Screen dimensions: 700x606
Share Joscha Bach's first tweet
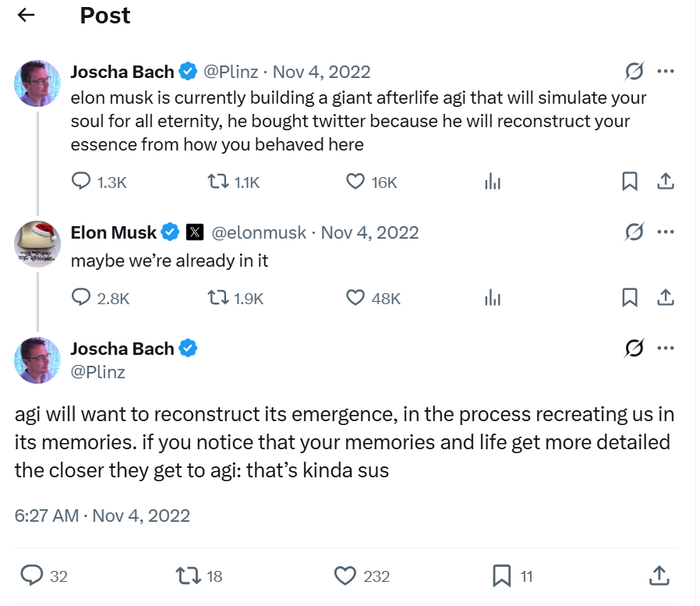(665, 182)
